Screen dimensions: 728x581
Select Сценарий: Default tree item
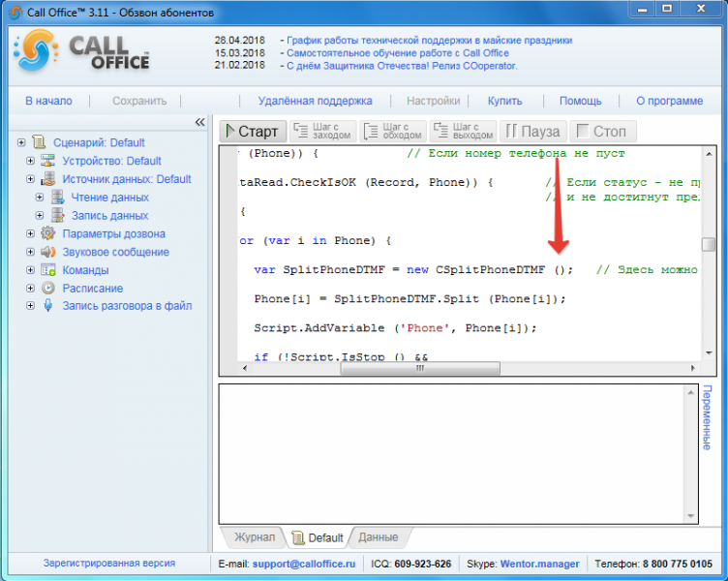click(x=99, y=142)
